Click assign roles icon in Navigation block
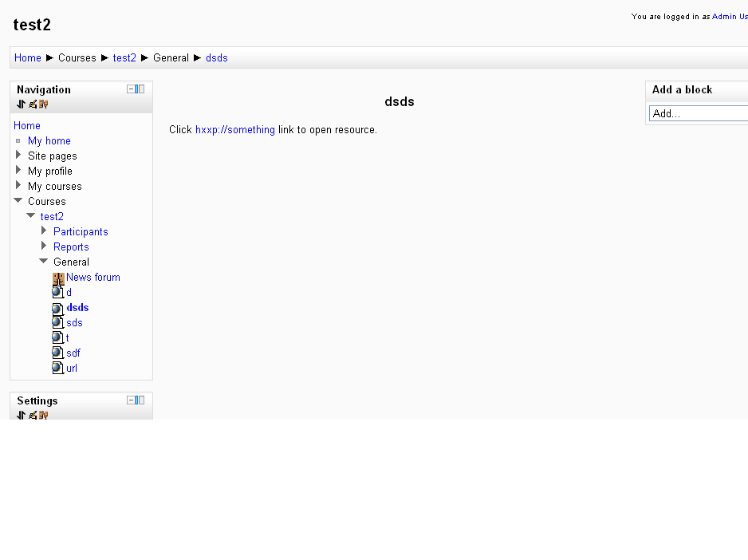748x560 pixels. [x=43, y=104]
